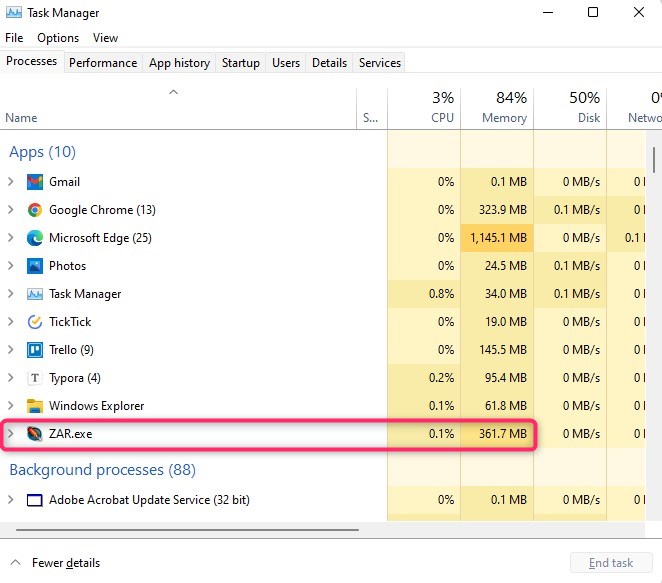Click the TickTick app icon
Image resolution: width=662 pixels, height=583 pixels.
coord(35,322)
